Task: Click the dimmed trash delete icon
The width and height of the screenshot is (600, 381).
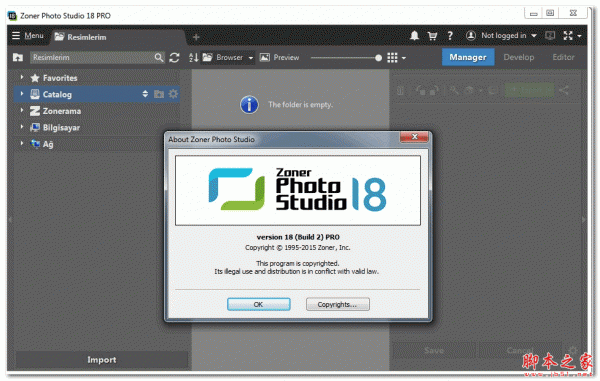Action: (400, 91)
